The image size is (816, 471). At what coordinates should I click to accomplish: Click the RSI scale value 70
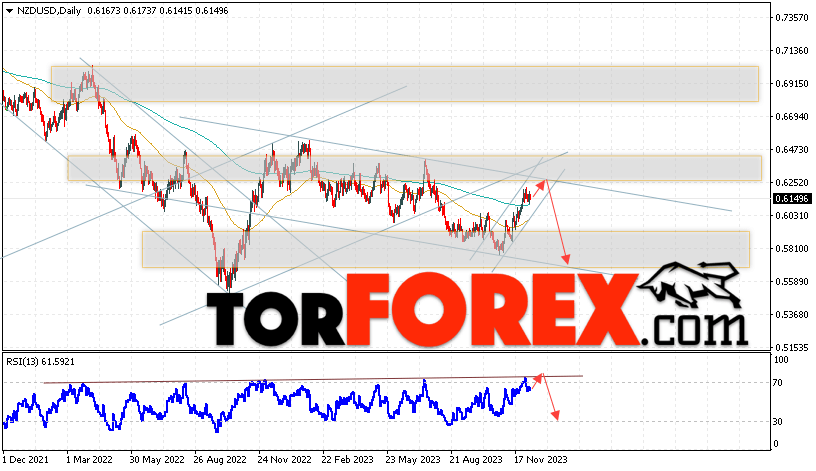point(777,383)
